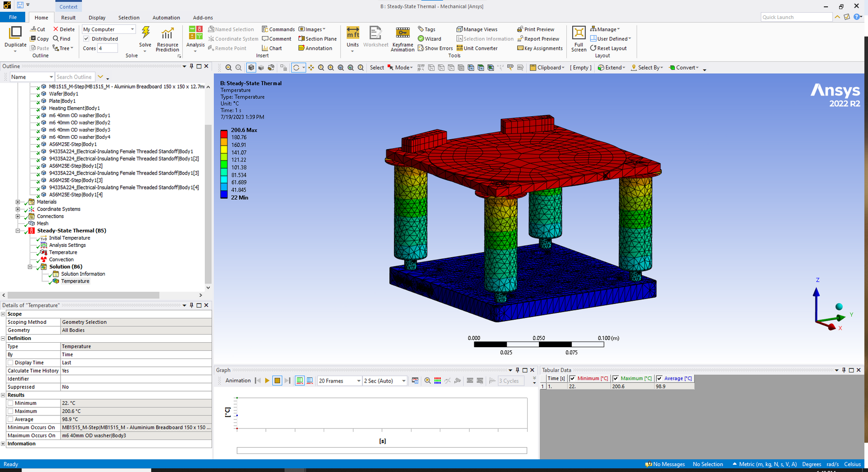Open the Wizard tool

pos(429,39)
